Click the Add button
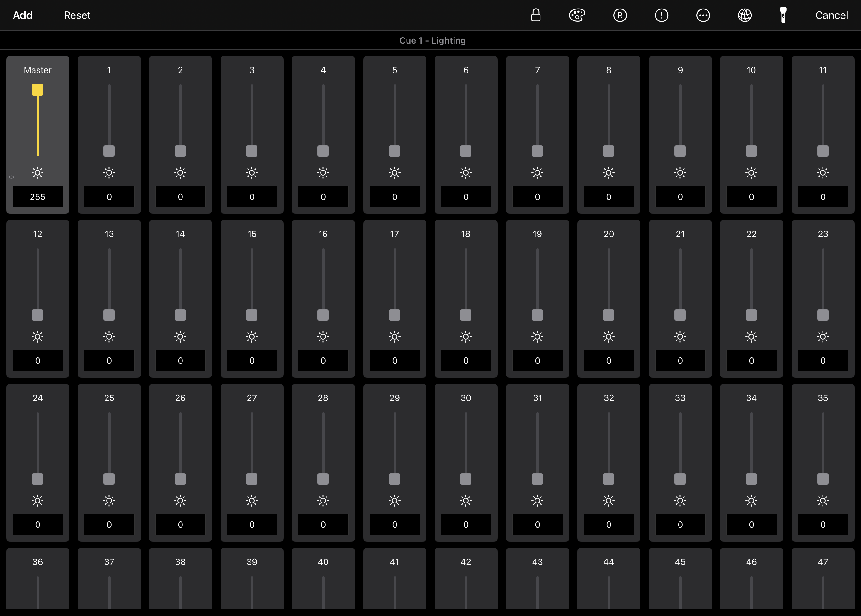 pyautogui.click(x=23, y=15)
